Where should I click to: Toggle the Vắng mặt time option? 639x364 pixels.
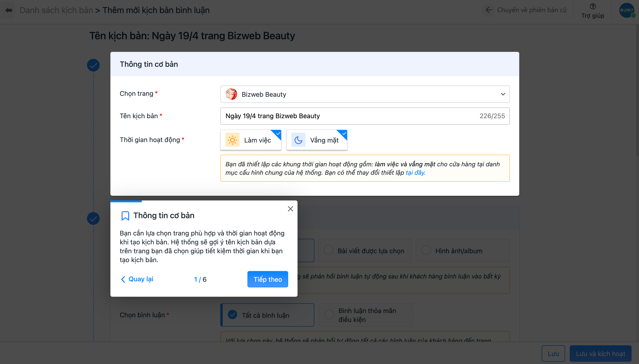tap(324, 140)
